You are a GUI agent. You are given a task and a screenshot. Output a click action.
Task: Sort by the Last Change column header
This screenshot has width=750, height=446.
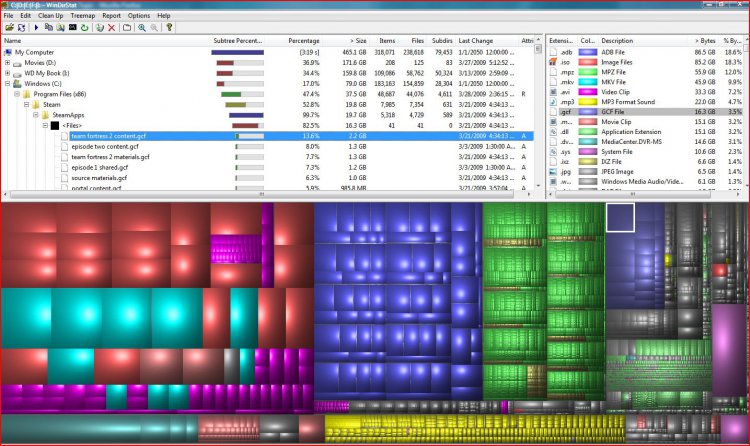[x=487, y=41]
